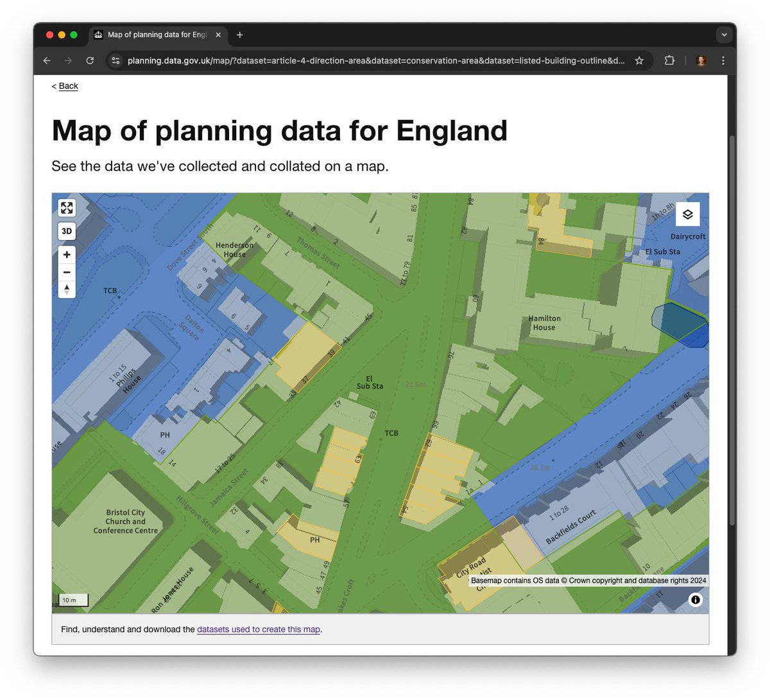Select the Map of planning data tab
The image size is (770, 700).
click(x=158, y=35)
